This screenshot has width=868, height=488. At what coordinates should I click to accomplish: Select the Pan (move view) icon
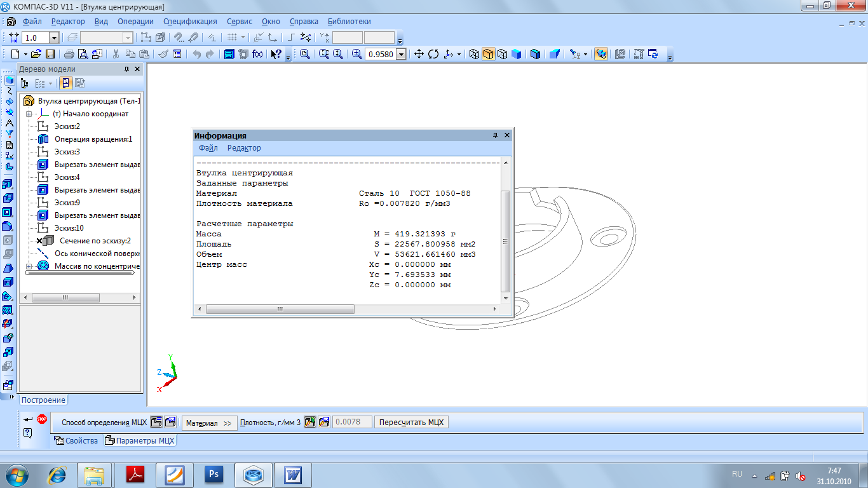pos(419,55)
